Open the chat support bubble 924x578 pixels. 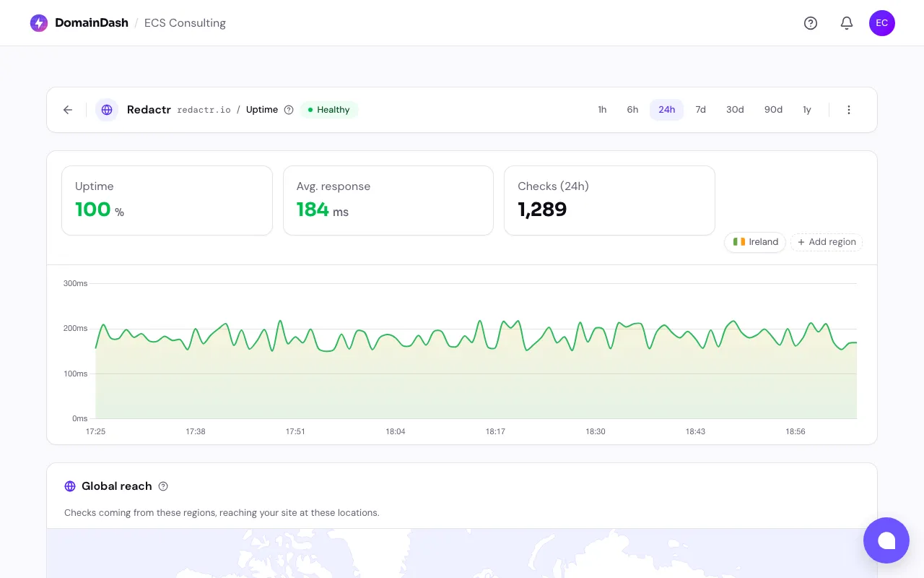[x=886, y=540]
